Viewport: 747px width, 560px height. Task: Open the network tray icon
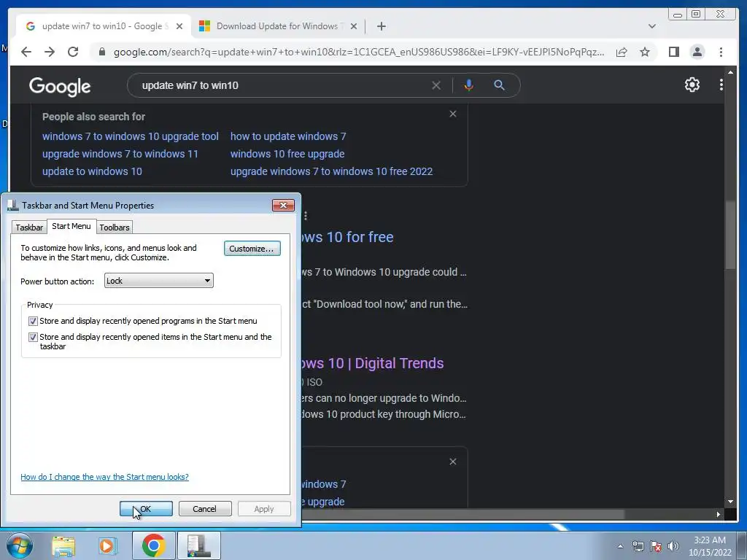coord(638,546)
